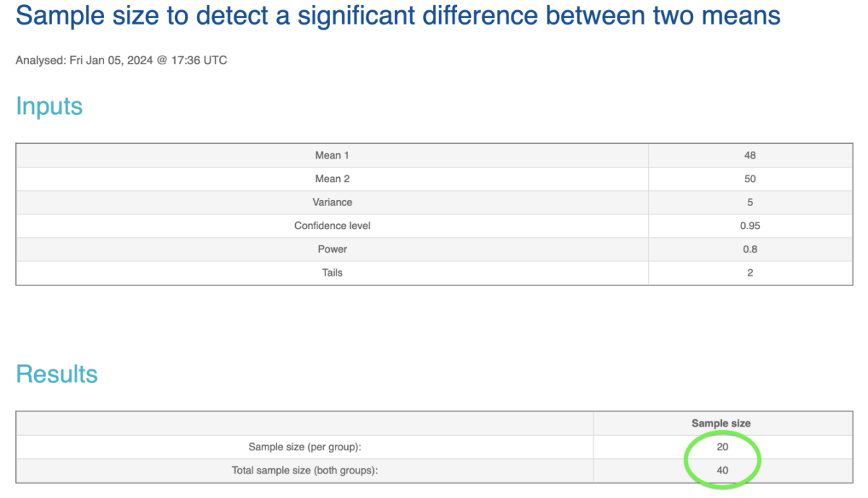Screen dimensions: 868x498
Task: Select the total sample size result 40
Action: coord(722,471)
